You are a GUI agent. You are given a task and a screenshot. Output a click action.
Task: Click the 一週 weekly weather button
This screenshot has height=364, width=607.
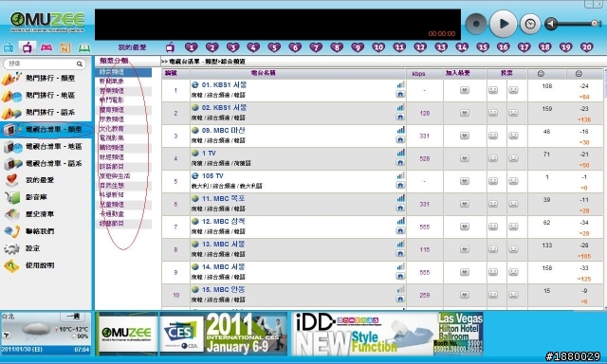point(73,317)
